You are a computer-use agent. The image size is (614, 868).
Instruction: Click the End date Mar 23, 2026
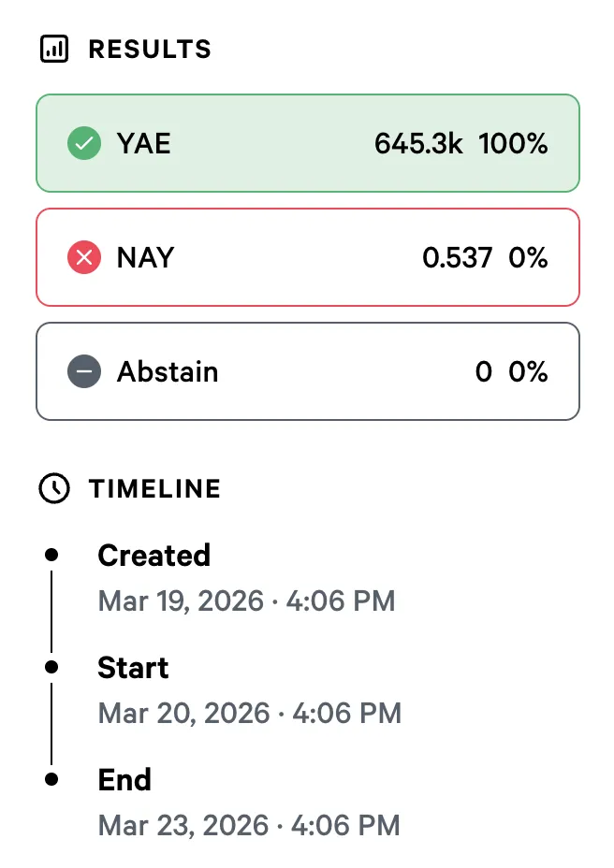[248, 825]
